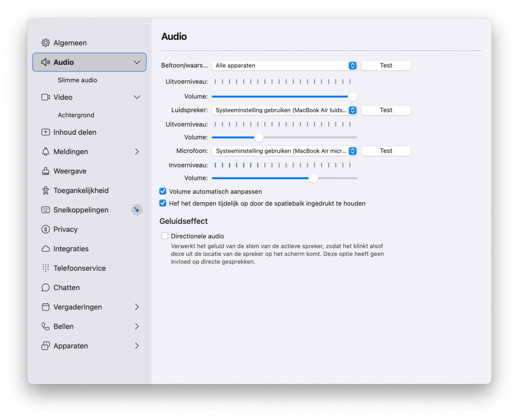Click Test button for Microfoon
Image resolution: width=519 pixels, height=420 pixels.
tap(386, 151)
